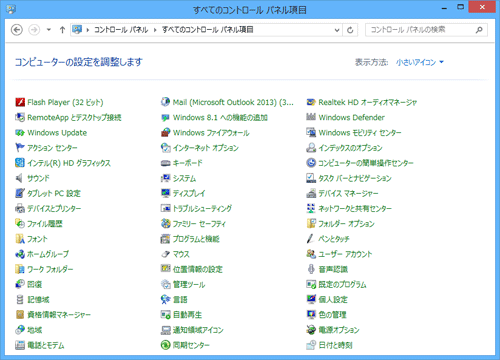
Task: Open 通知領域アイコン link
Action: (198, 330)
